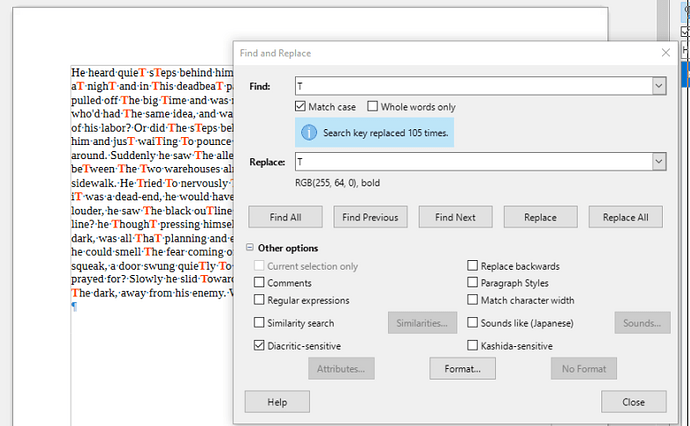Click the info icon in the search message
This screenshot has width=690, height=426.
(x=309, y=132)
